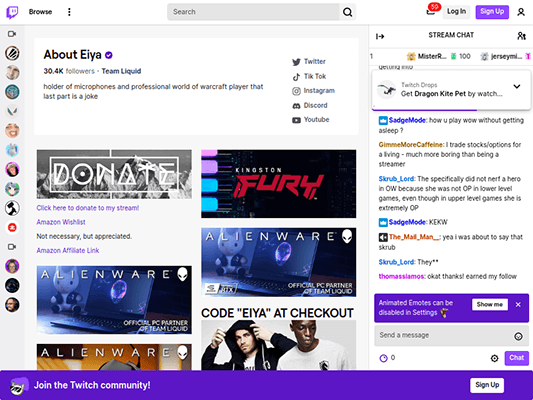Click the channel points icon
Viewport: 533px width, 400px height.
(383, 358)
